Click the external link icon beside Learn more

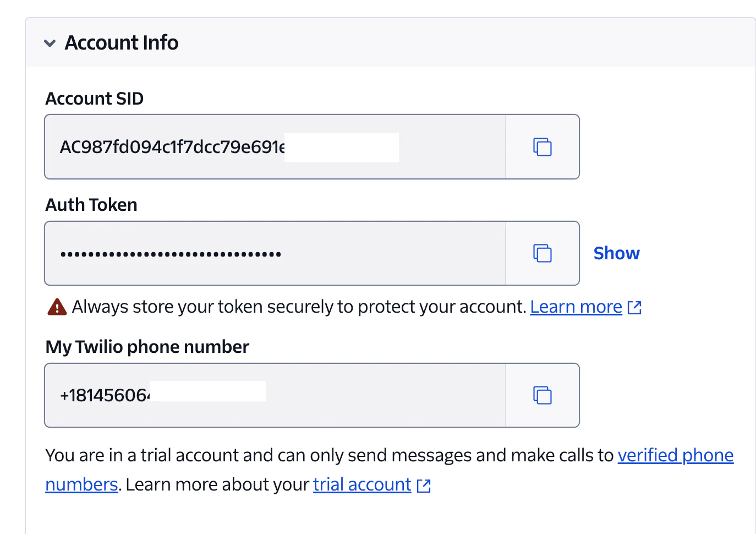(634, 307)
